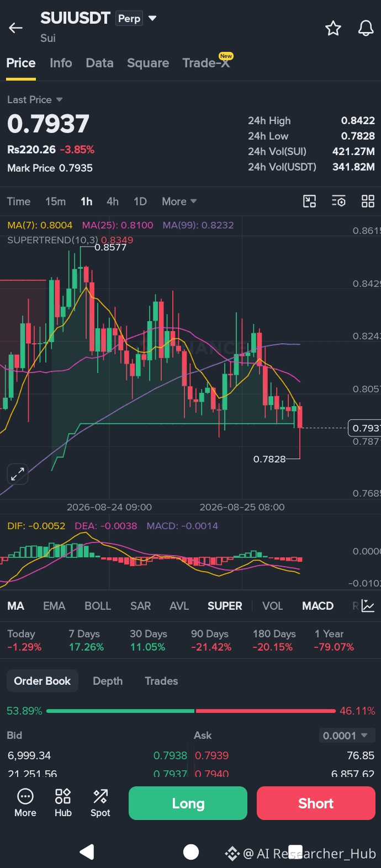The width and height of the screenshot is (381, 868).
Task: Add SUIUSDT to favorites with star icon
Action: coord(333,28)
